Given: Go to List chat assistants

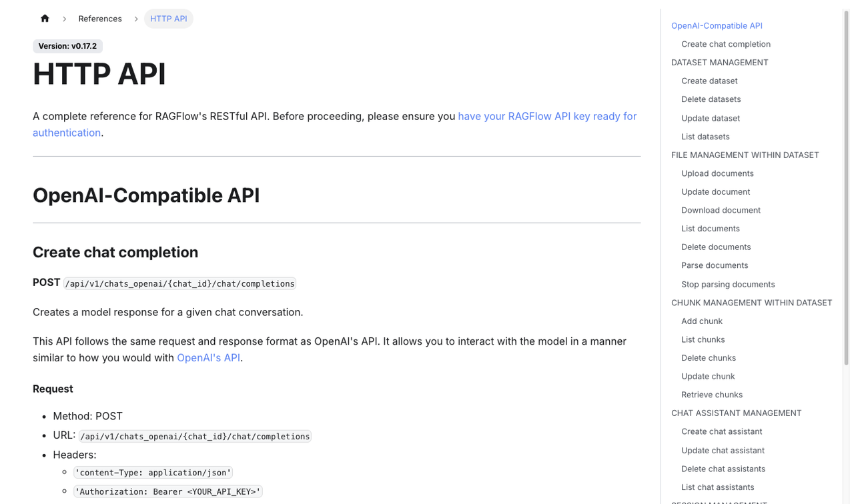Looking at the screenshot, I should pyautogui.click(x=718, y=487).
